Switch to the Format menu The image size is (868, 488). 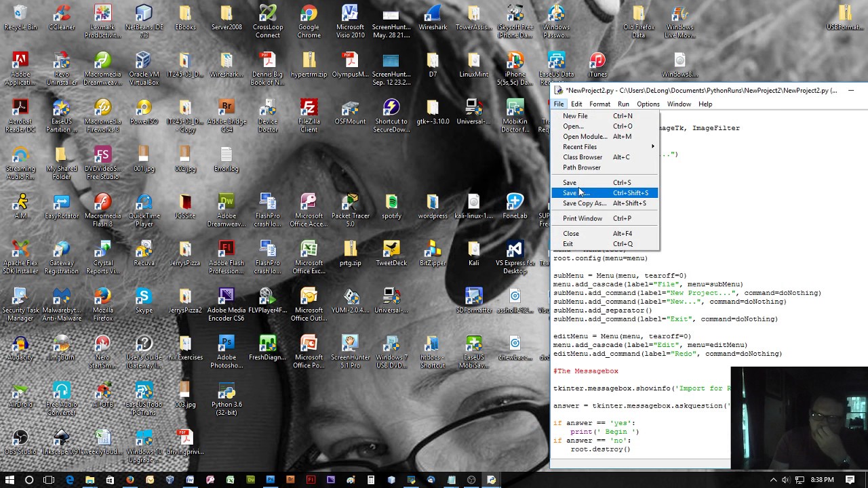tap(599, 104)
